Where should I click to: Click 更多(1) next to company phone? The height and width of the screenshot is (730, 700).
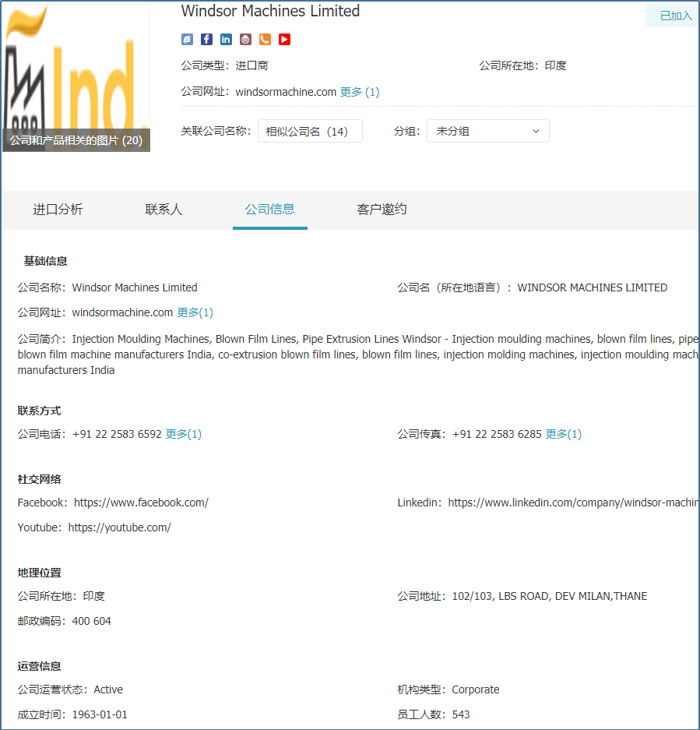(184, 435)
